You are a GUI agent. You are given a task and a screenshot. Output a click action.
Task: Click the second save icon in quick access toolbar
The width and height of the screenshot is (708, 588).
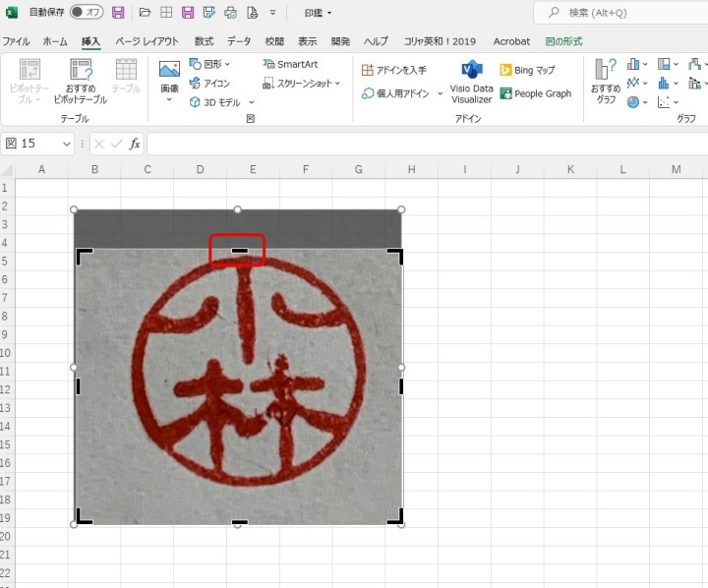(x=188, y=12)
